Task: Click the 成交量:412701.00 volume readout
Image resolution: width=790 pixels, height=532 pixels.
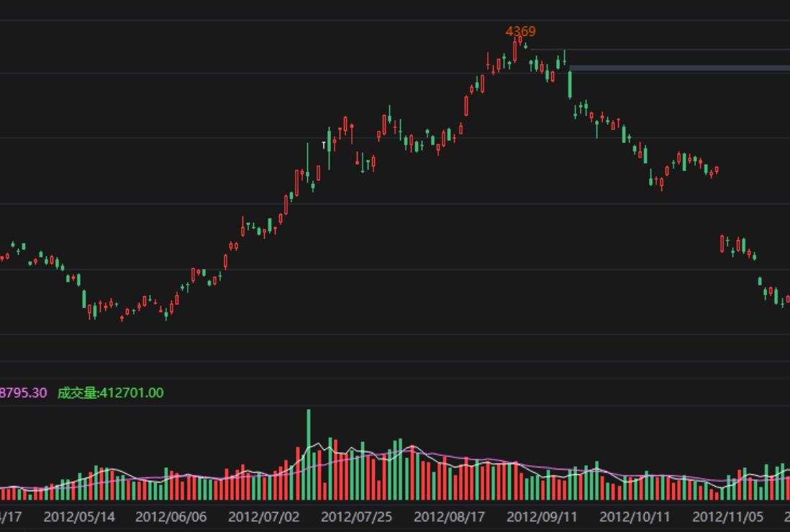Action: coord(110,393)
